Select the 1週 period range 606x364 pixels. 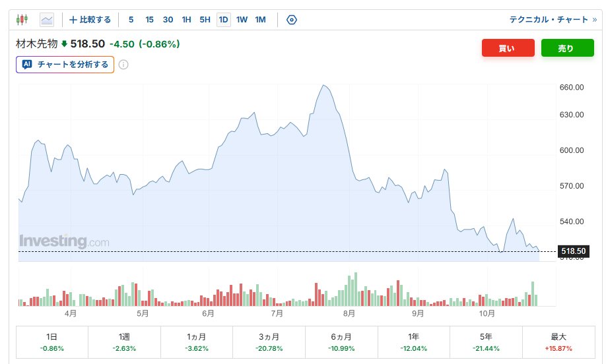pyautogui.click(x=124, y=342)
